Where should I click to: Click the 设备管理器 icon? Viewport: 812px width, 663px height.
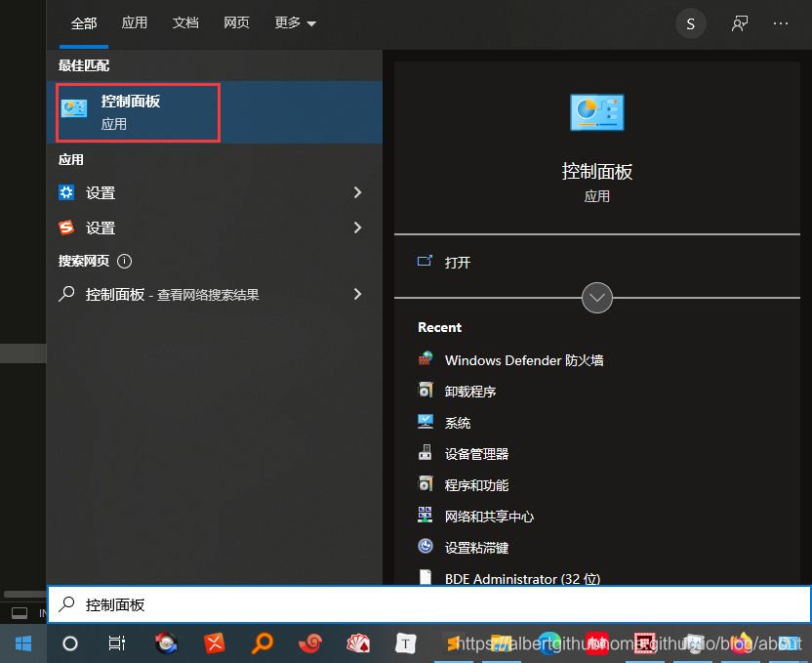coord(426,453)
